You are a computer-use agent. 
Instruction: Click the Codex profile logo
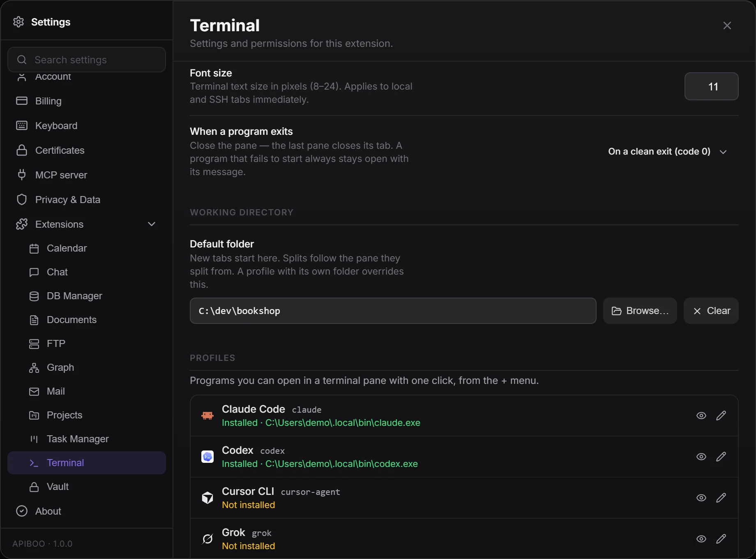207,457
